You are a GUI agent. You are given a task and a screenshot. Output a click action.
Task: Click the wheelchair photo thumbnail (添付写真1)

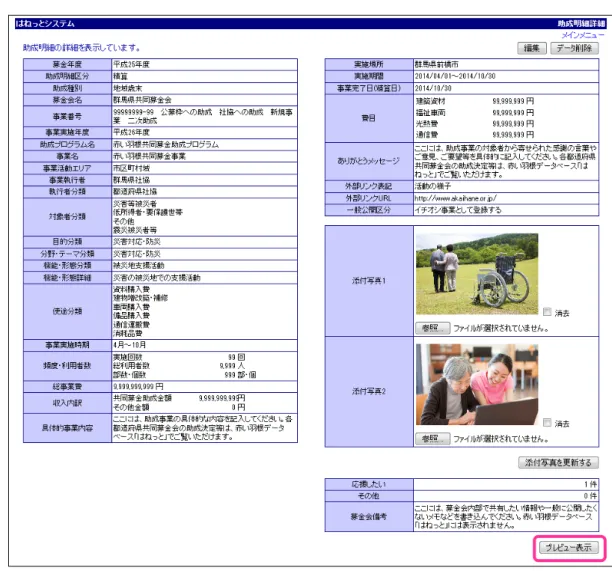click(477, 274)
